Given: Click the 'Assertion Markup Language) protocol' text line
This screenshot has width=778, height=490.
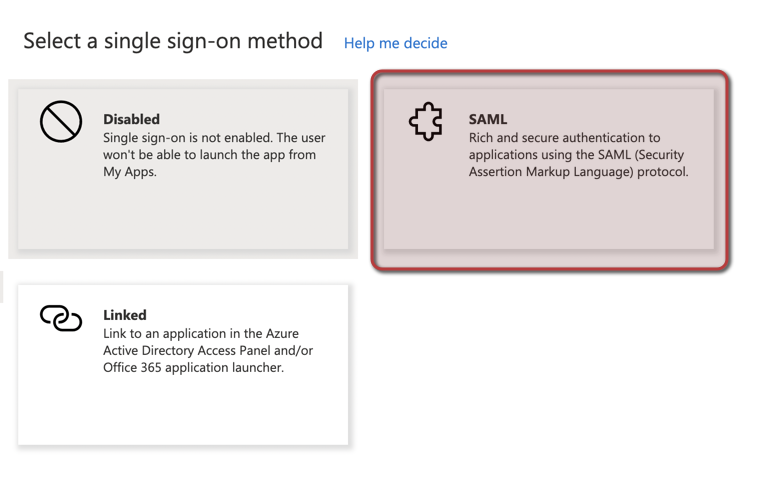Looking at the screenshot, I should (x=579, y=172).
